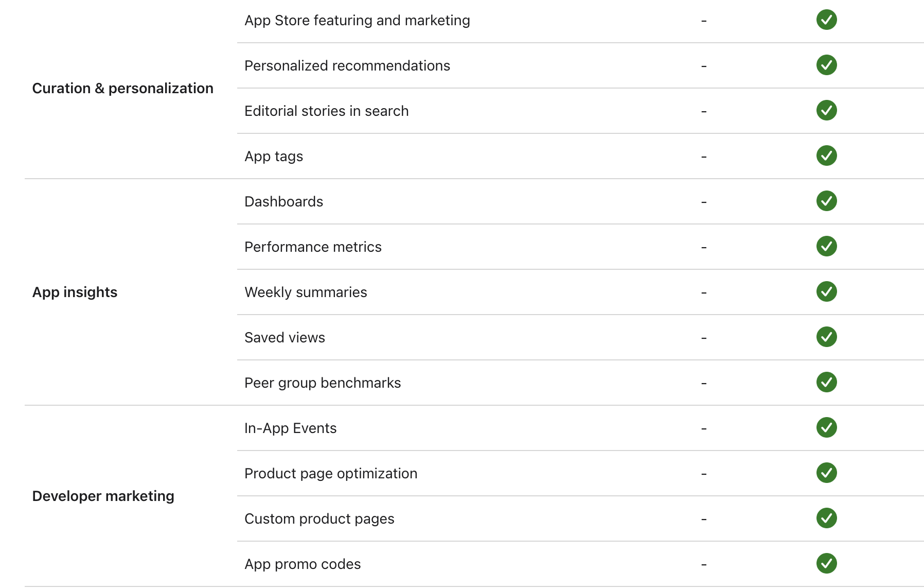Select the App insights category label
Screen dimensions: 924x588
[x=75, y=292]
